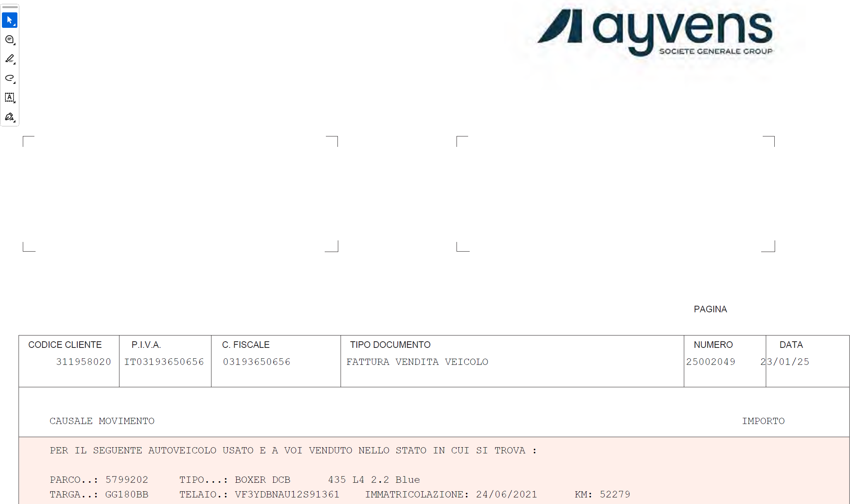Click the PAGINA label
The width and height of the screenshot is (852, 504).
[x=711, y=309]
